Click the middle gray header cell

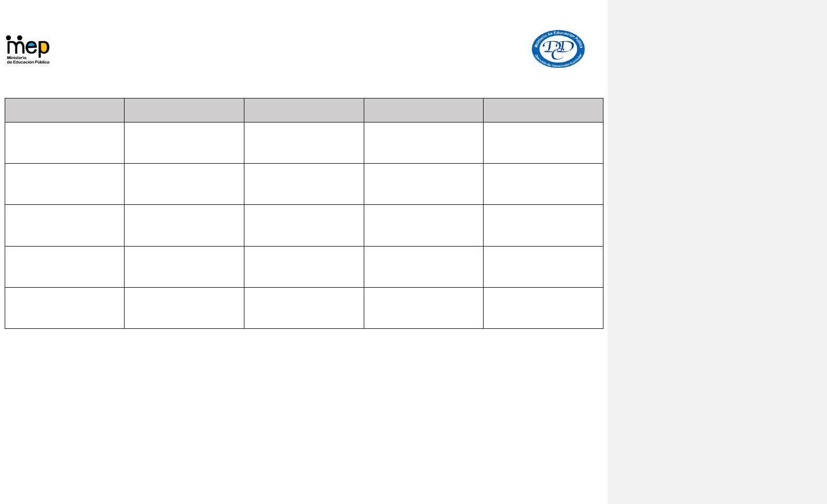(x=304, y=110)
